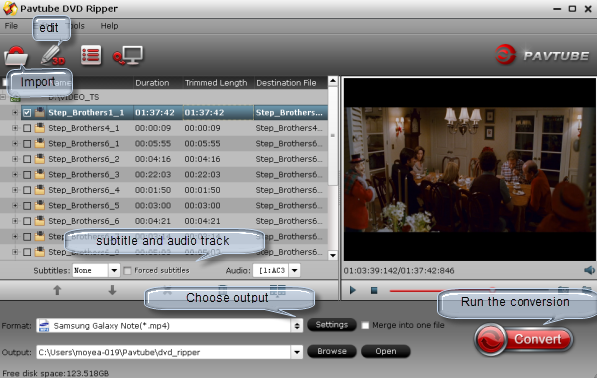The height and width of the screenshot is (378, 597).
Task: Click the 00:05:55 trimmed length cell
Action: (x=203, y=144)
